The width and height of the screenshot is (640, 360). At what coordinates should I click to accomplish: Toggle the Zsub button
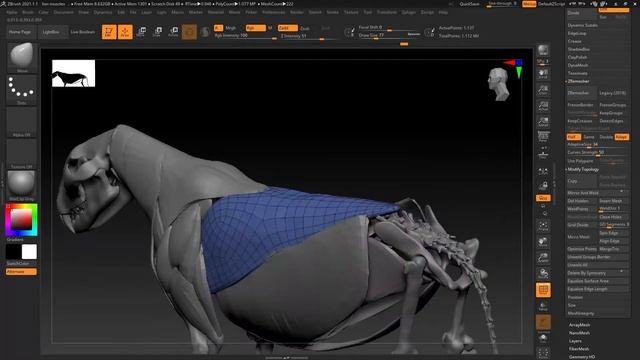click(305, 29)
